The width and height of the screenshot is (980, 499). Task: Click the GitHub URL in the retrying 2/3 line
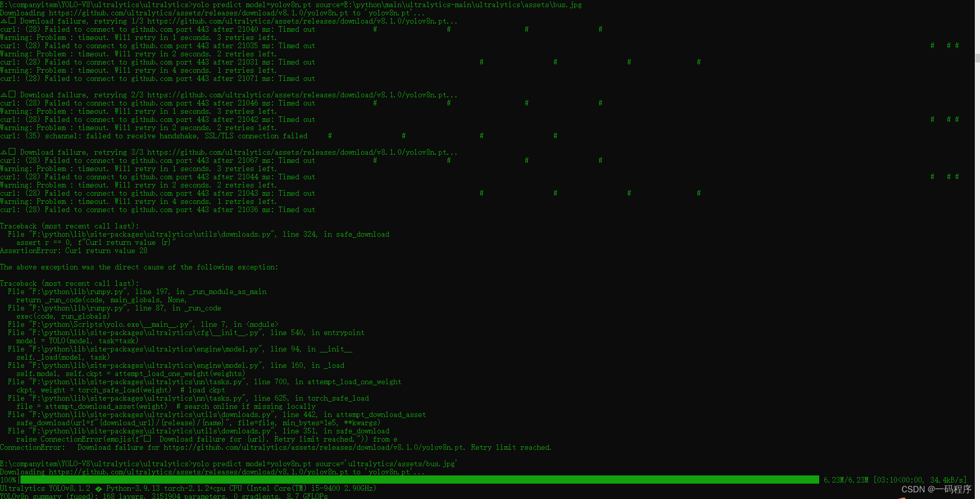[302, 95]
